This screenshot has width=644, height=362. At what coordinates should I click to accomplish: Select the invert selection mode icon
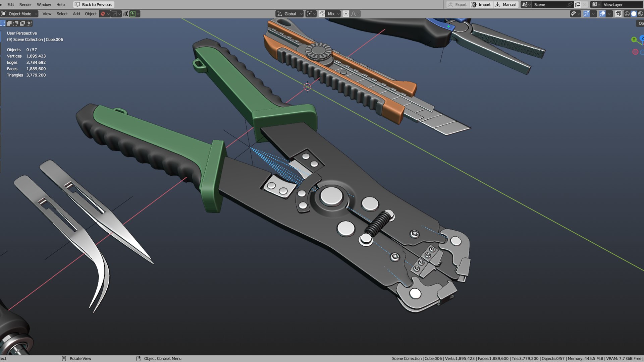coord(22,23)
